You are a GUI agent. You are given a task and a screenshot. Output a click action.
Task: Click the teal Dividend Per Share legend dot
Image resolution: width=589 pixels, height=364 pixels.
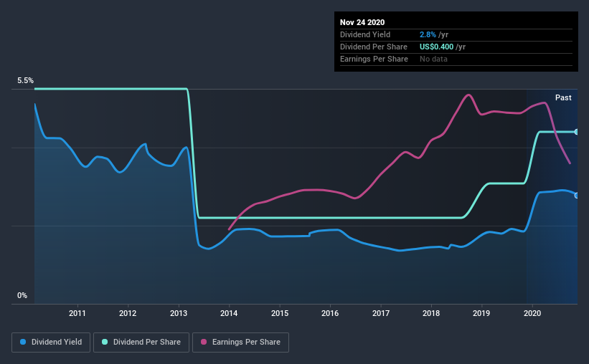[105, 342]
